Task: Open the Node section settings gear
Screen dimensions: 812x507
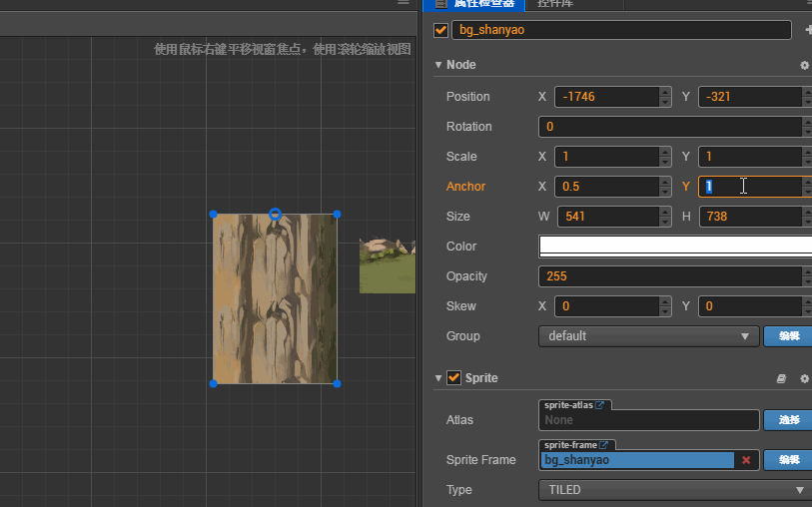Action: [804, 65]
